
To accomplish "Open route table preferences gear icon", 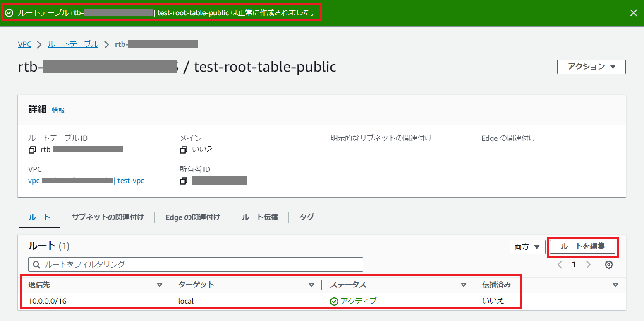I will 608,265.
